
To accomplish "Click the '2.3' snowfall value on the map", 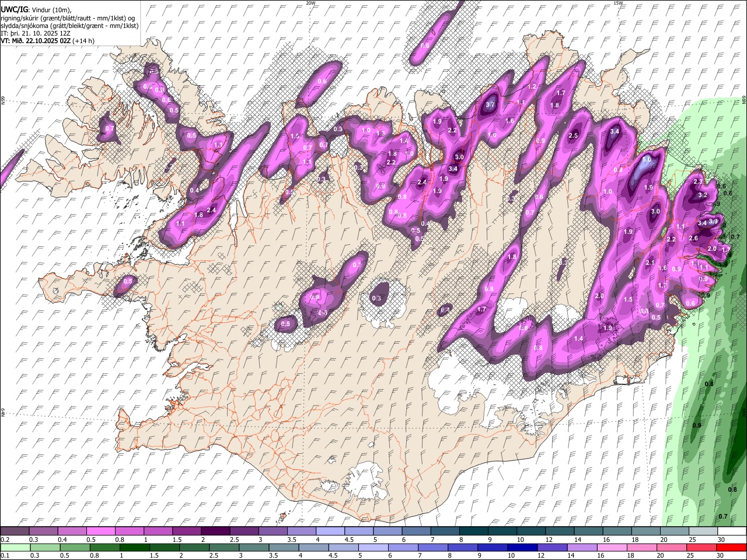I will (698, 182).
